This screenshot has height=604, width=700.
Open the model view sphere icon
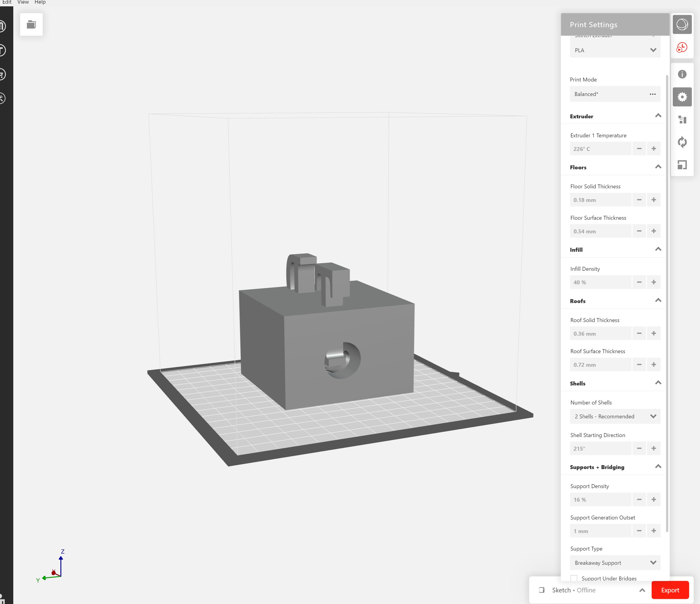[682, 24]
